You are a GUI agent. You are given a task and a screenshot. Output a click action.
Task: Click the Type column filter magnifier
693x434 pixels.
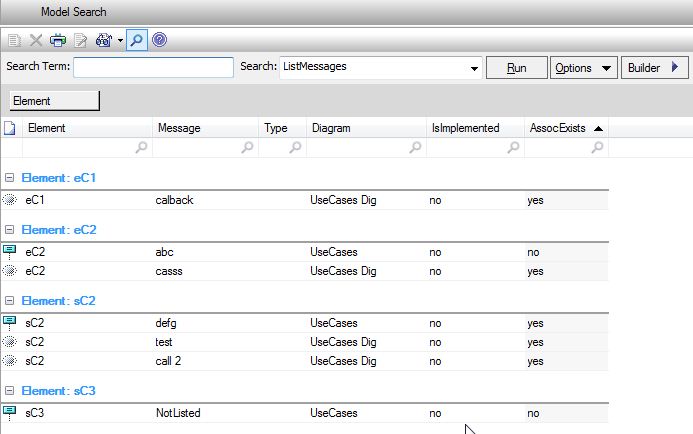295,147
